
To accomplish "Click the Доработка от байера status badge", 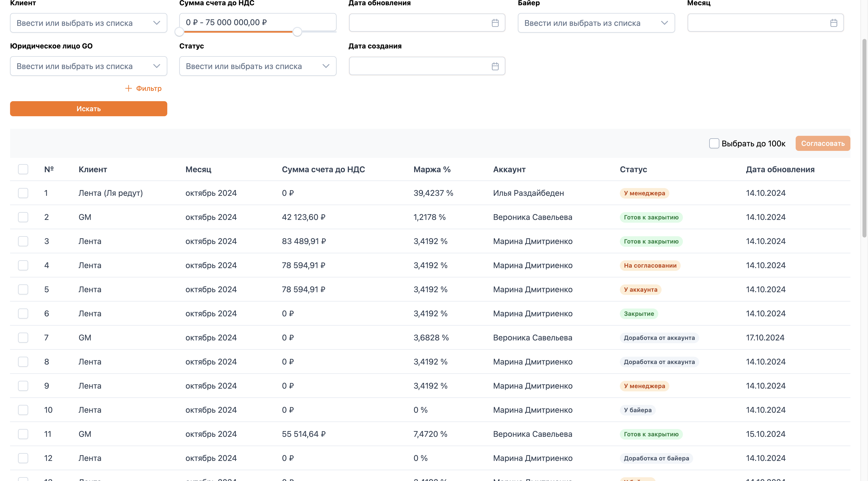I will [656, 458].
